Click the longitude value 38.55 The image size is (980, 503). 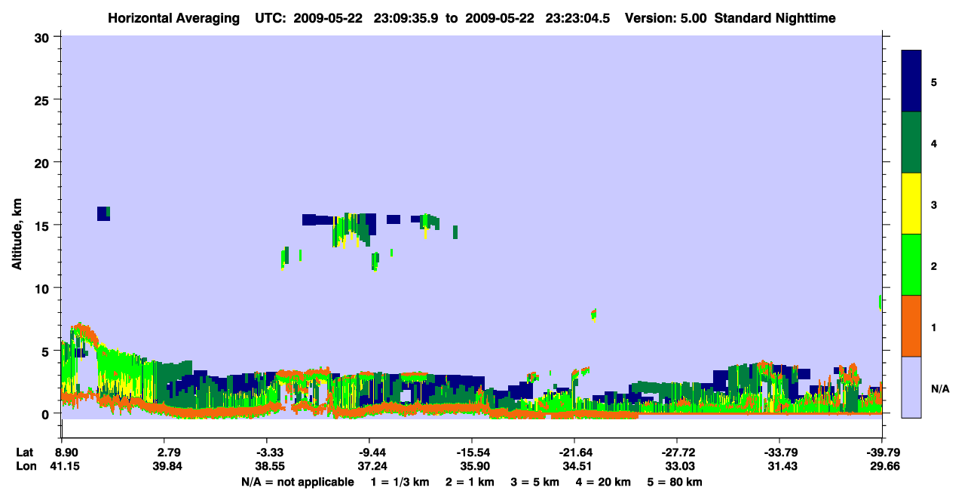point(270,466)
